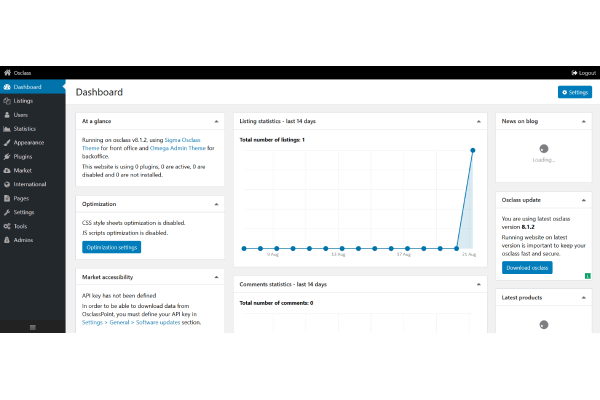600x400 pixels.
Task: Click the Osclass home icon in top bar
Action: tap(7, 73)
